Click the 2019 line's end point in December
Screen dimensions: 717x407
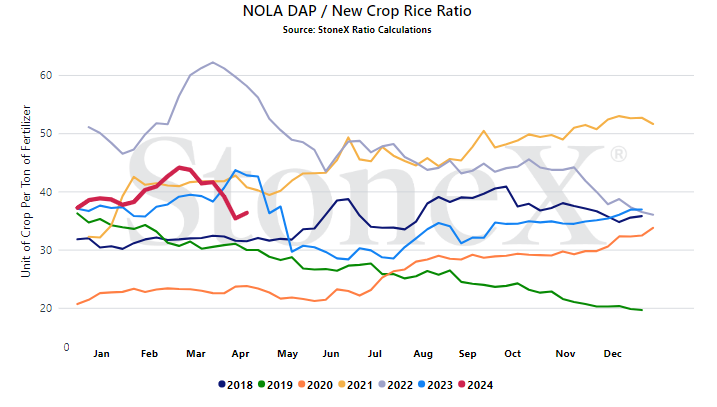pos(642,310)
